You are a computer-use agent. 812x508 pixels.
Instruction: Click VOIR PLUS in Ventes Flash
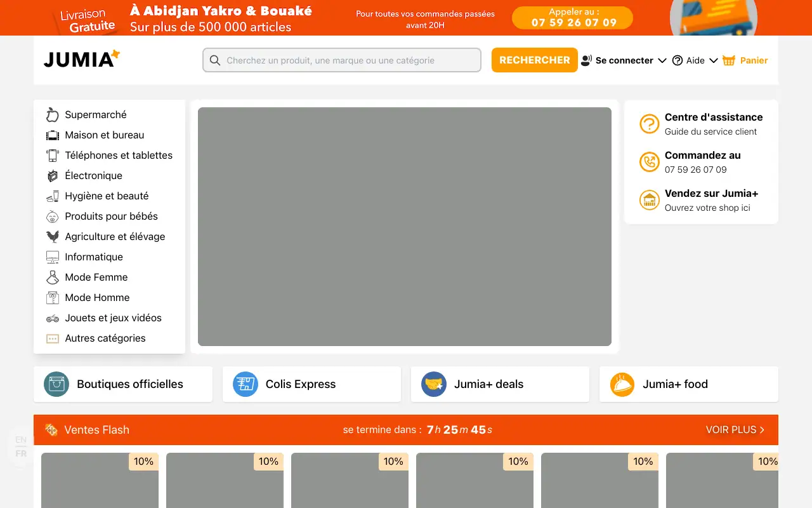[x=735, y=430]
